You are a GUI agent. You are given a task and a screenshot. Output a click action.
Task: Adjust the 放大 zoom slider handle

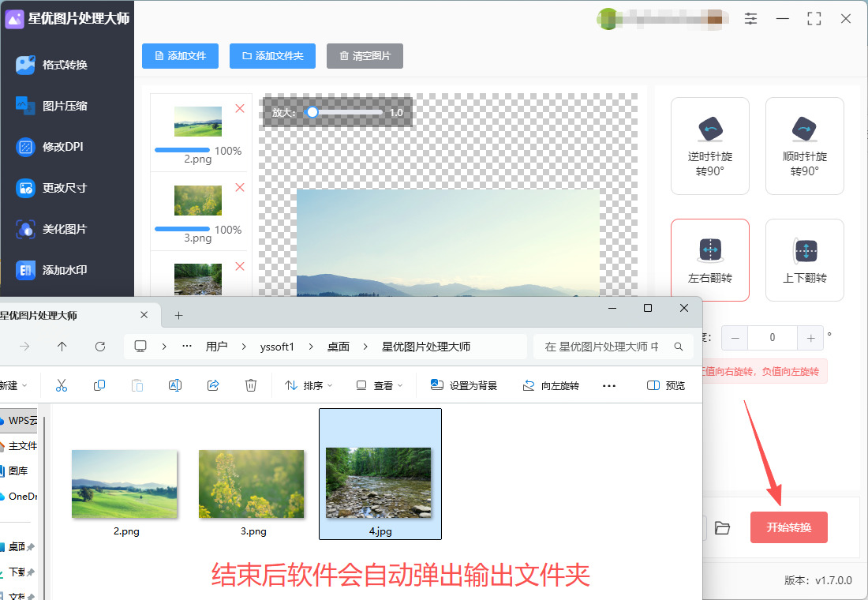pyautogui.click(x=312, y=112)
